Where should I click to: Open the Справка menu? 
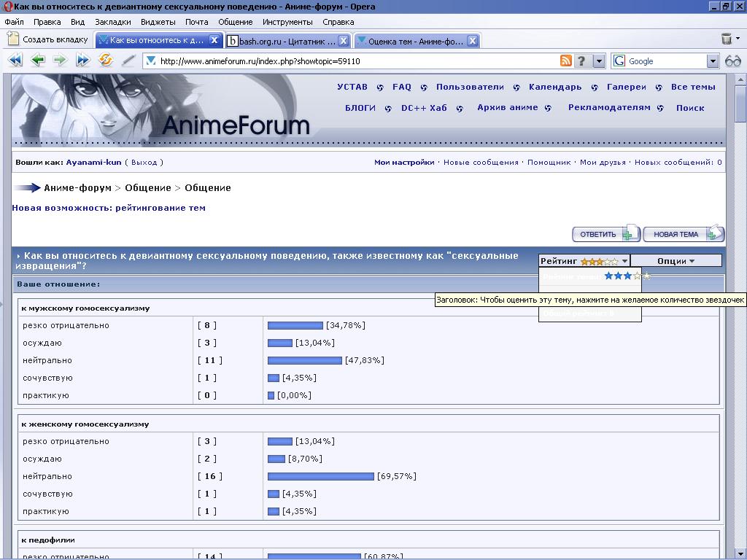click(x=338, y=22)
